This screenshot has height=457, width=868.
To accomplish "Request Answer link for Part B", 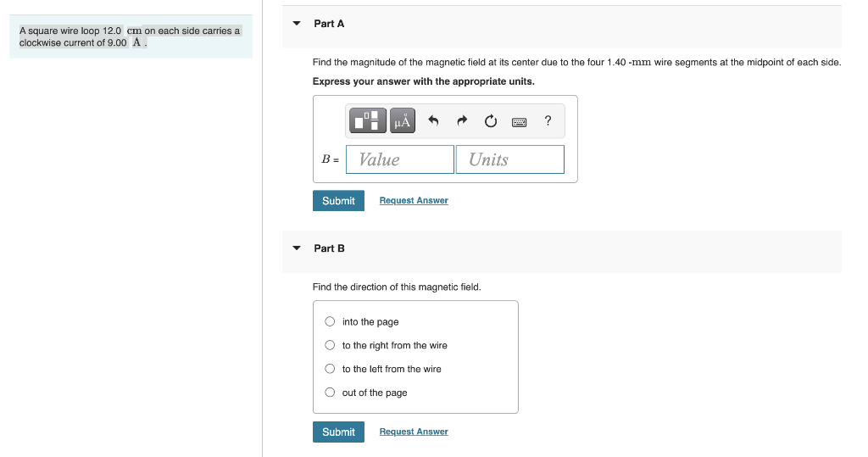I will point(414,431).
